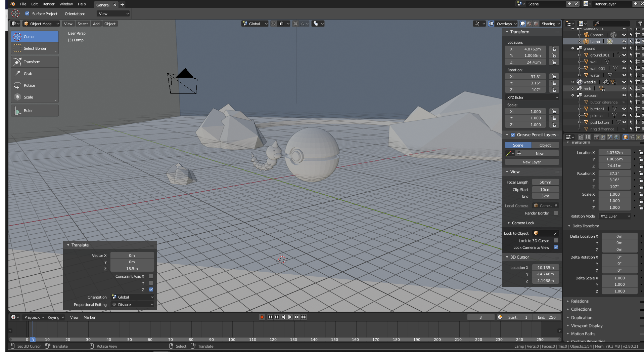Viewport: 644px width, 352px height.
Task: Play the animation forward
Action: click(x=290, y=317)
